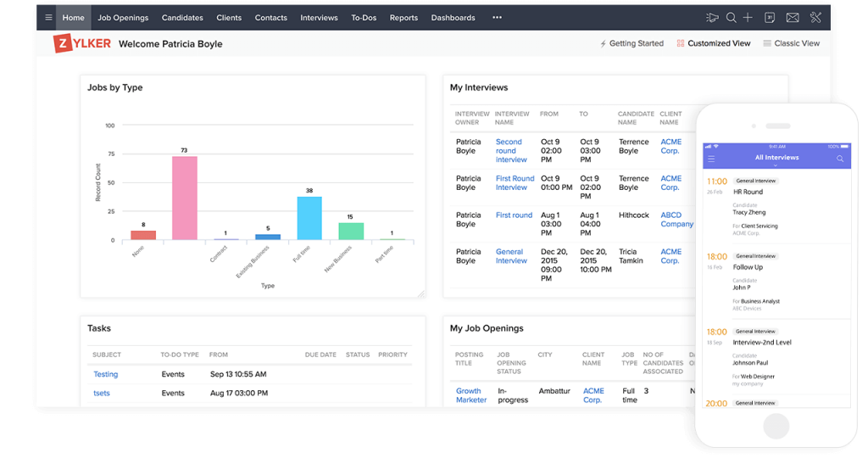Screen dimensions: 868x458
Task: Expand the three-dot more modules menu
Action: tap(497, 18)
